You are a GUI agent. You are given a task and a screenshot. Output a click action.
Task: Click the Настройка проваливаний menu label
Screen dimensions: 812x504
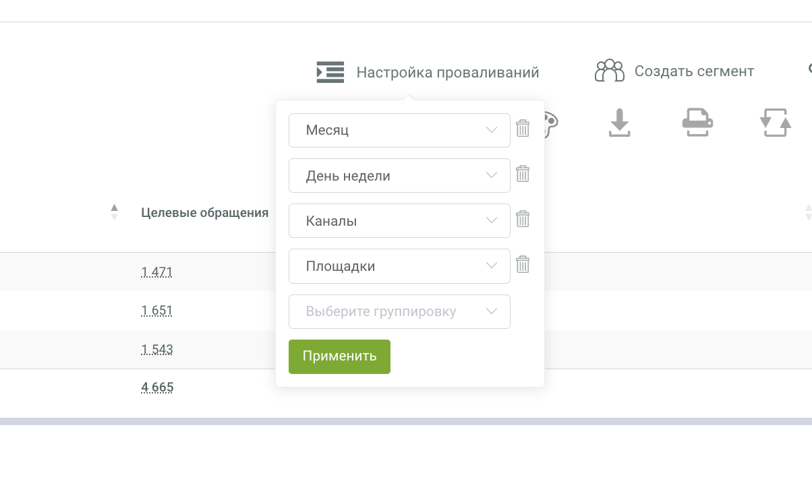448,72
